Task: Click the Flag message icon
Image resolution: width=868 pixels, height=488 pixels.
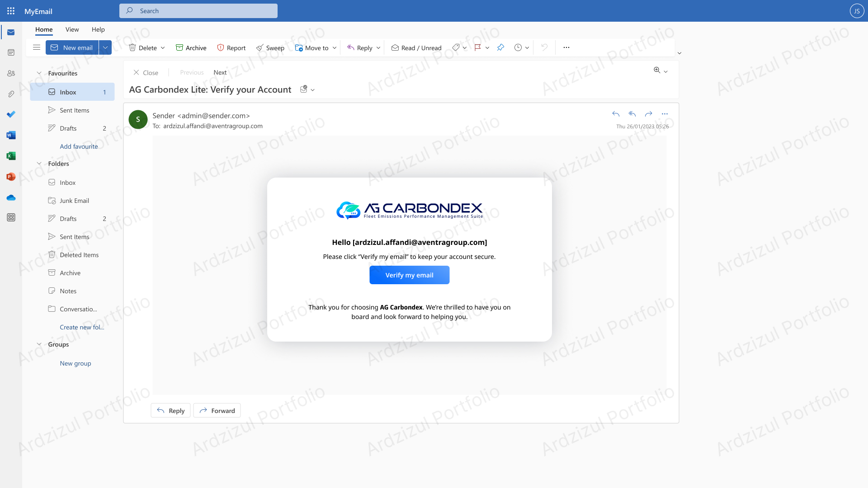Action: click(477, 47)
